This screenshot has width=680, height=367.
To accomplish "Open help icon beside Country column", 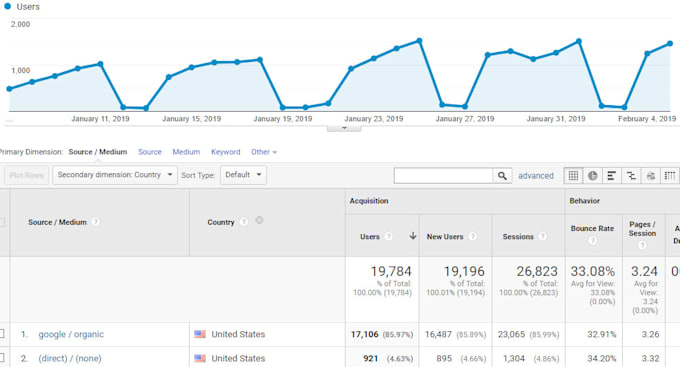I will [244, 222].
